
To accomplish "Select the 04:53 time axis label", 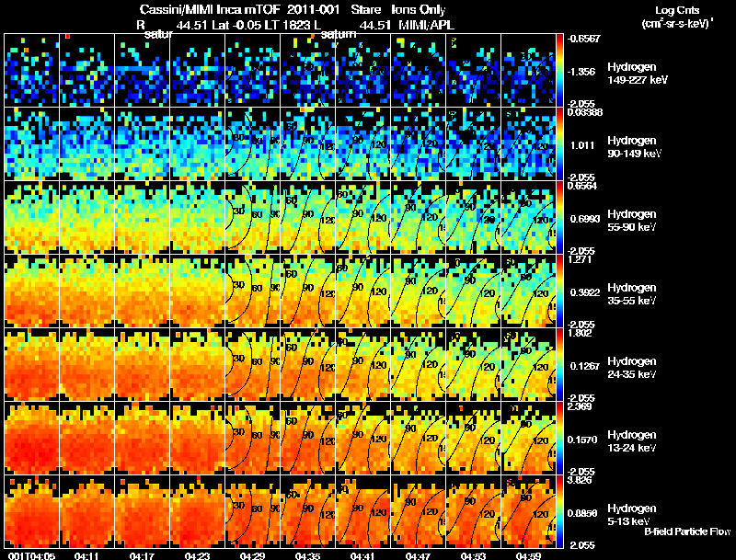I will point(473,555).
